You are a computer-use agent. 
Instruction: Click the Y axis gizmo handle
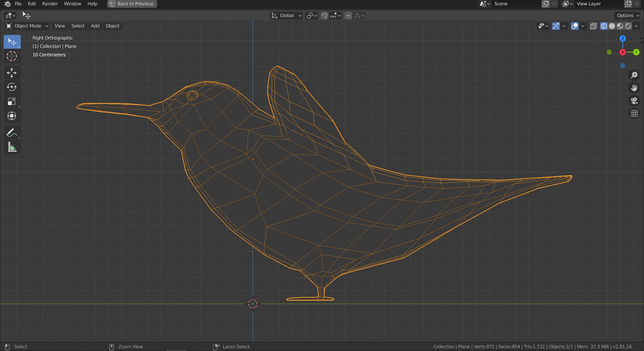(x=636, y=52)
